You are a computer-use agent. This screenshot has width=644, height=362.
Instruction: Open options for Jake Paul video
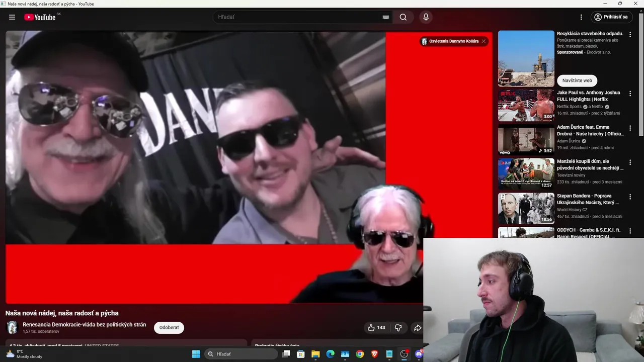630,94
